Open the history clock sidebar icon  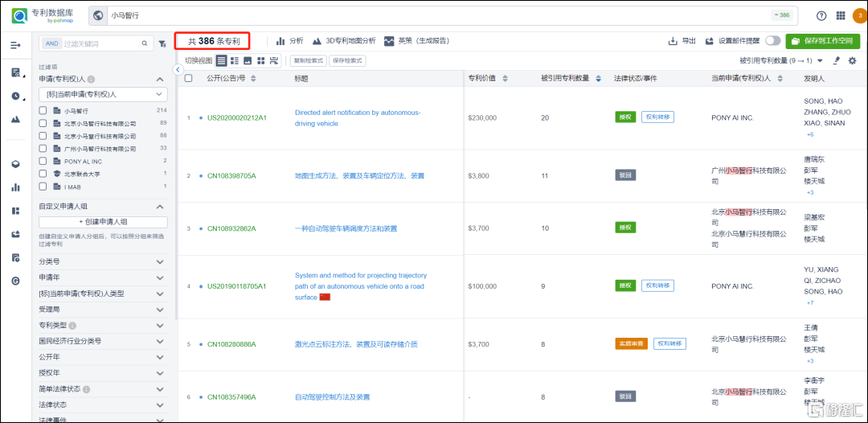(15, 96)
